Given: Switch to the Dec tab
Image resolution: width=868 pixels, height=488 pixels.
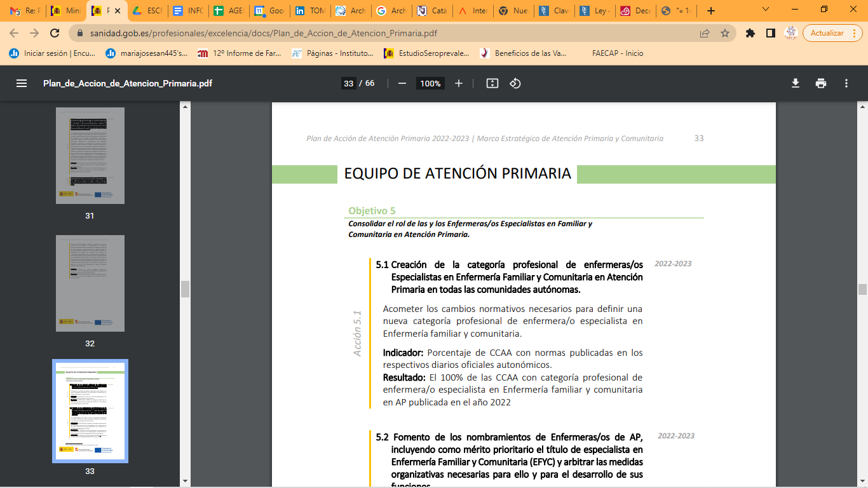Looking at the screenshot, I should [x=635, y=11].
